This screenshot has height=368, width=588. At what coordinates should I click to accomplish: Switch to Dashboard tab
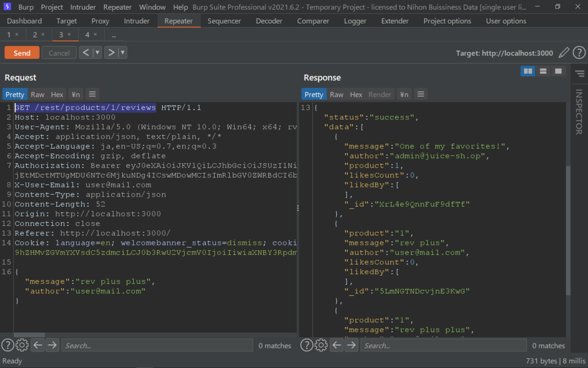pyautogui.click(x=24, y=21)
